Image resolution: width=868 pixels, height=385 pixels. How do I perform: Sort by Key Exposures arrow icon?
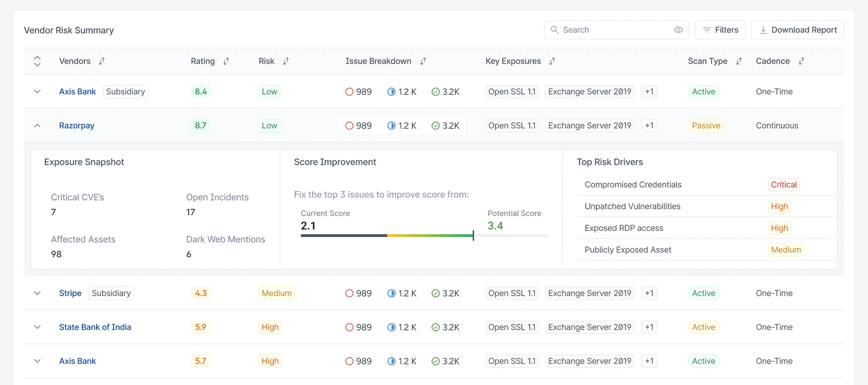click(x=552, y=61)
